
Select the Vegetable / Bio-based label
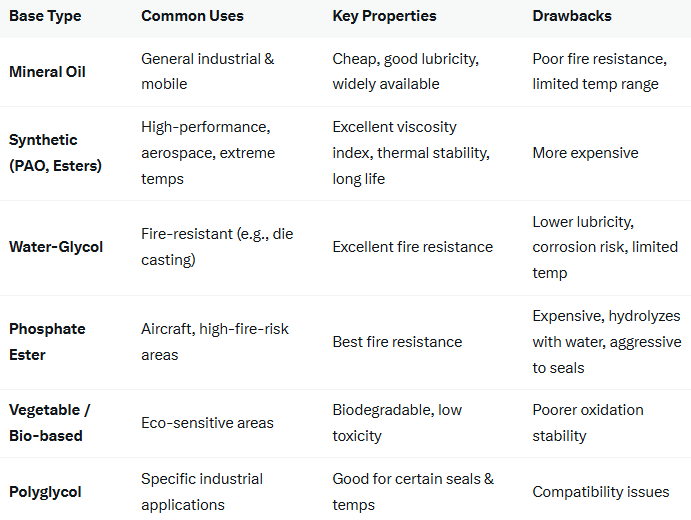coord(50,423)
